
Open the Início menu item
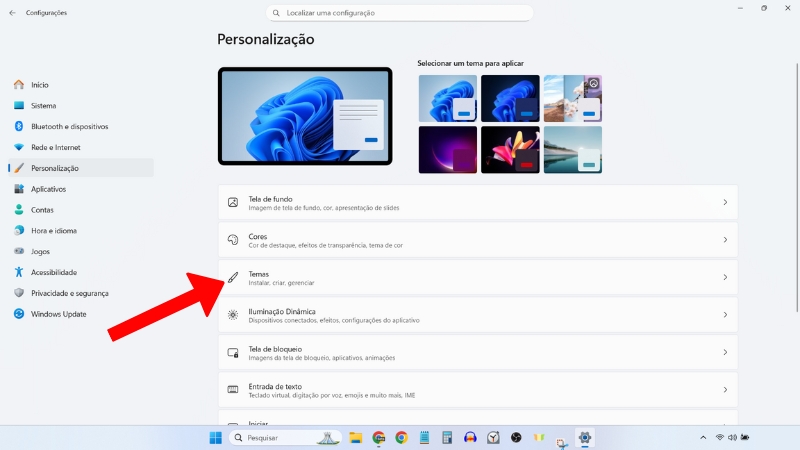point(40,85)
